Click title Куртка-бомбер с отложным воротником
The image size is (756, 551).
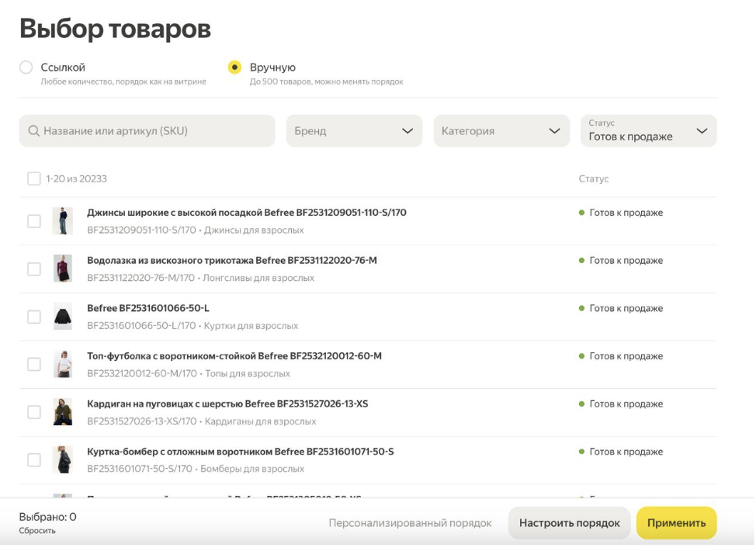(x=240, y=451)
